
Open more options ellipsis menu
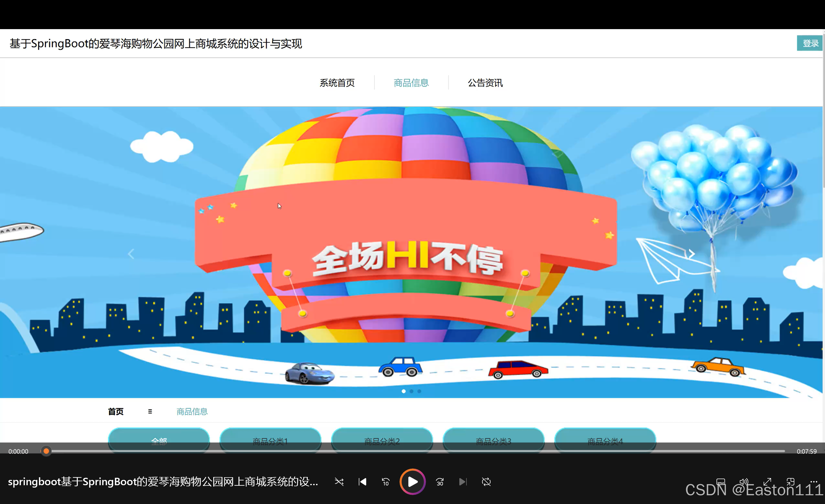pos(814,481)
